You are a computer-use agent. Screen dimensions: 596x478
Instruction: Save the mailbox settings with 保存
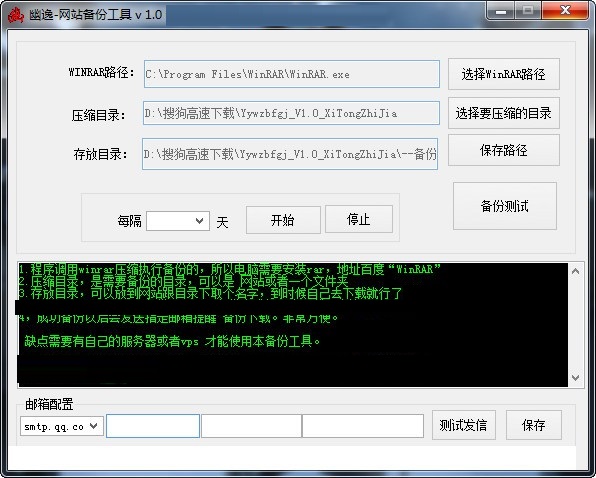[534, 425]
